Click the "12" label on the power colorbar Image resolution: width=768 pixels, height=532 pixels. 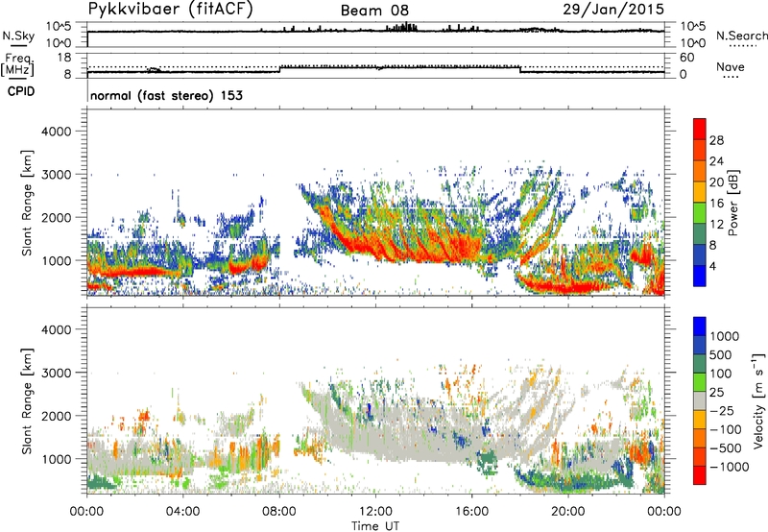click(716, 225)
